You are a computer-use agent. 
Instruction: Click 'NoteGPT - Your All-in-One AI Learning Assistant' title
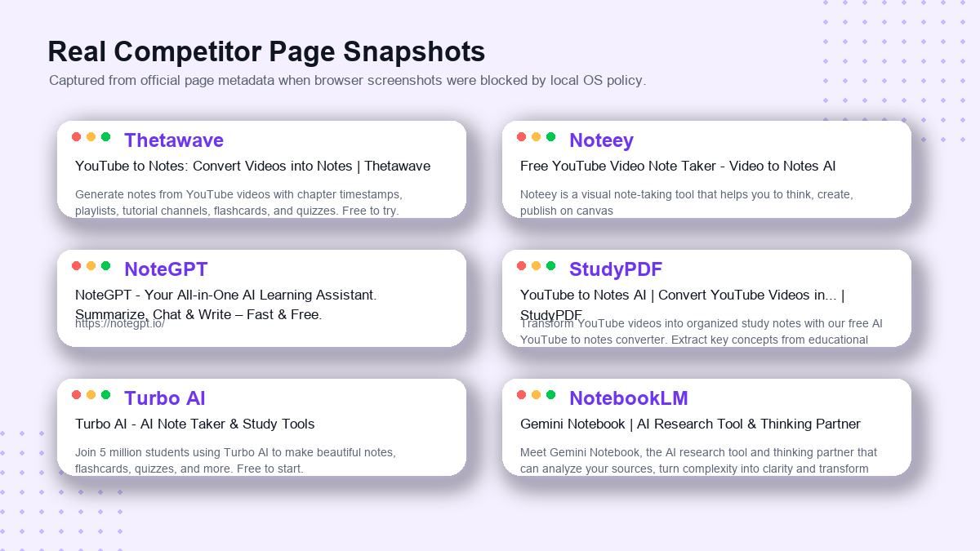coord(226,304)
